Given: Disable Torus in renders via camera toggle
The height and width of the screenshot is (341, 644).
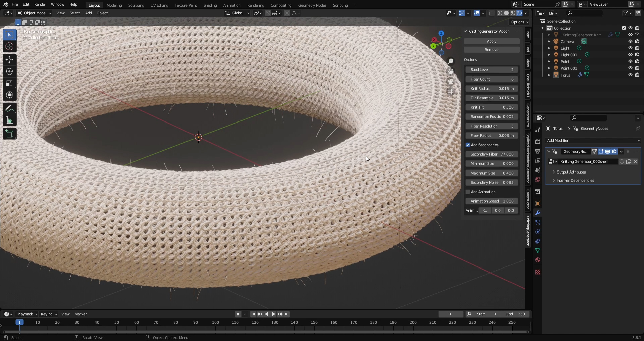Looking at the screenshot, I should pos(637,75).
